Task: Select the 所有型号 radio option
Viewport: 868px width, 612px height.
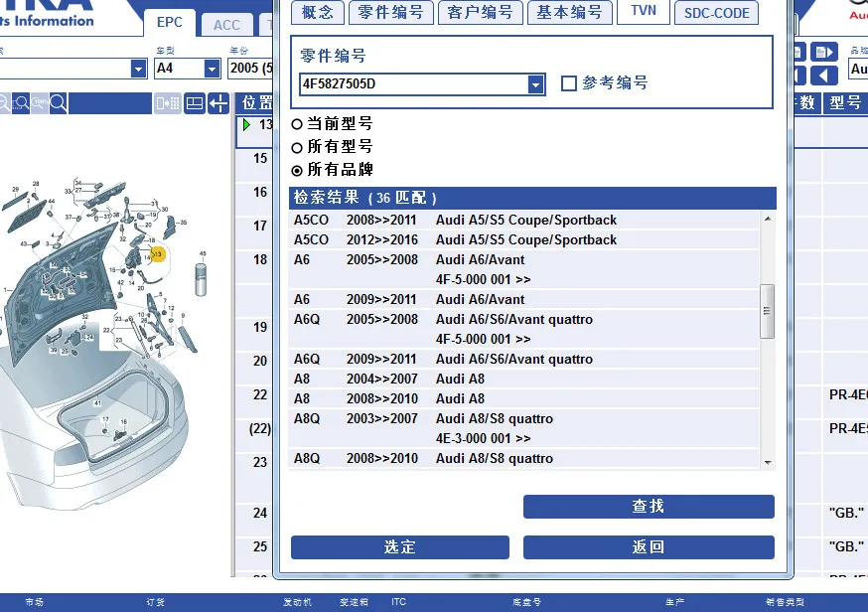Action: point(297,147)
